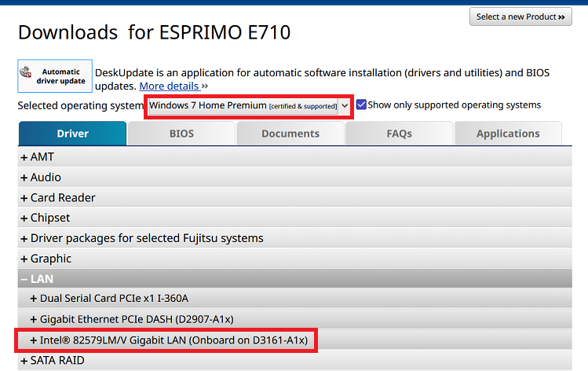Switch to the BIOS tab
Image resolution: width=588 pixels, height=371 pixels.
[181, 134]
